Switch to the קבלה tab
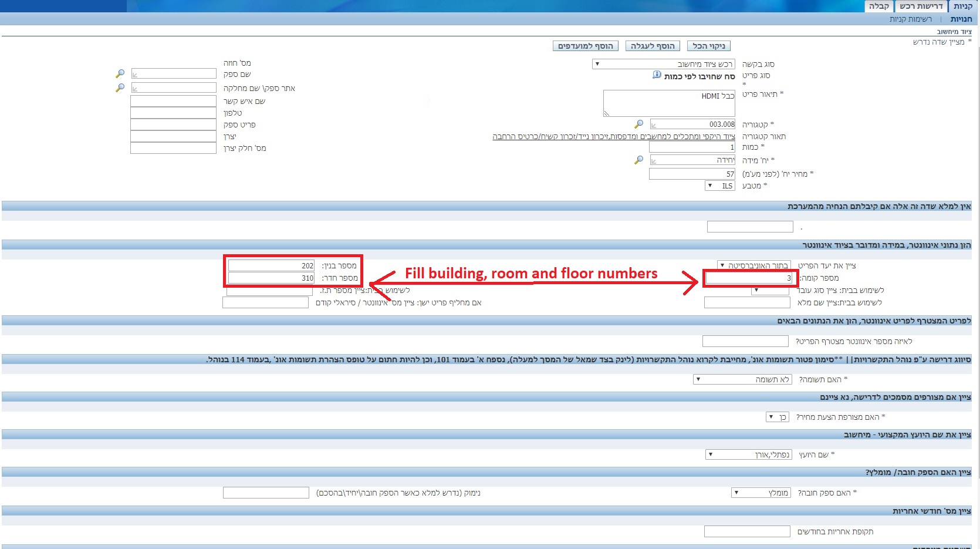The width and height of the screenshot is (980, 549). coord(878,6)
